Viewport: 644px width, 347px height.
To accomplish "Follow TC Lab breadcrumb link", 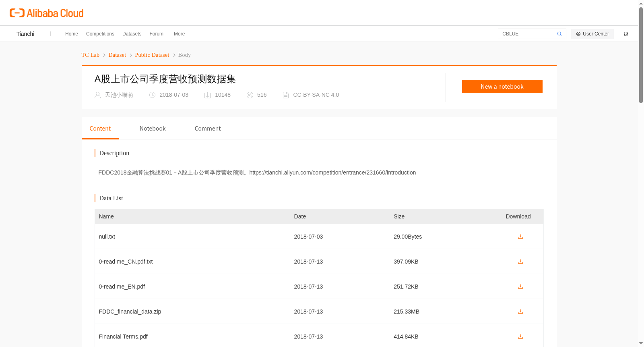I will [x=91, y=55].
